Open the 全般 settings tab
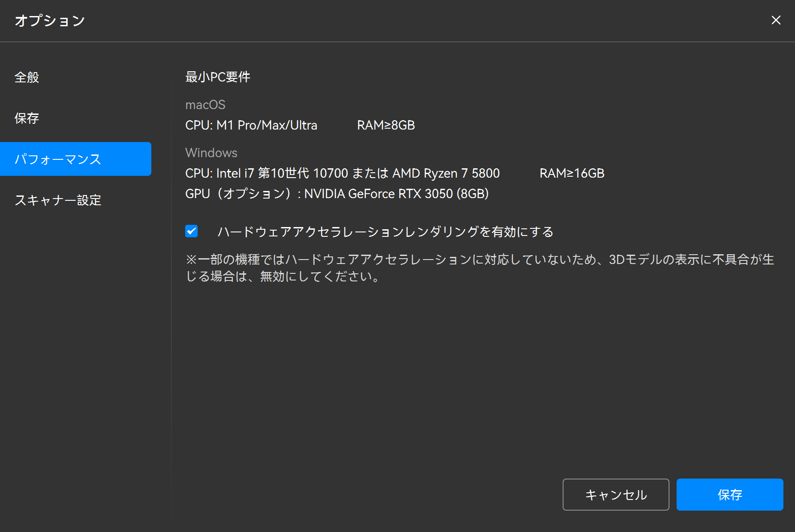The image size is (795, 532). (27, 77)
